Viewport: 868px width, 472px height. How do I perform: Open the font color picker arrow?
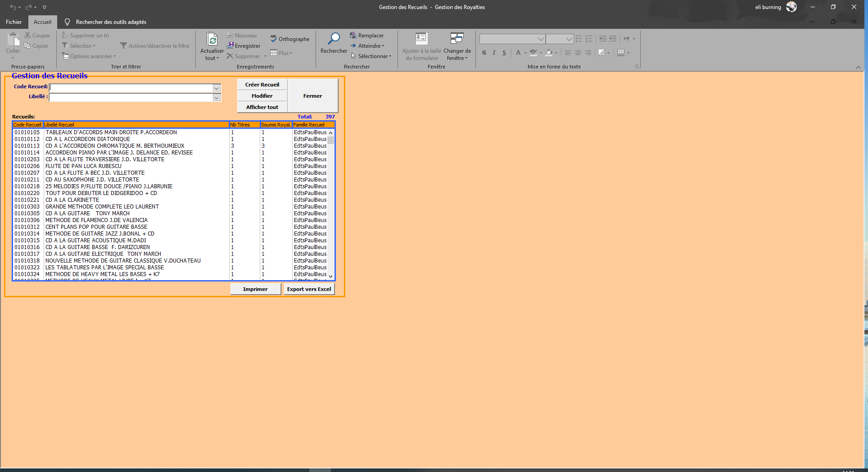click(525, 53)
